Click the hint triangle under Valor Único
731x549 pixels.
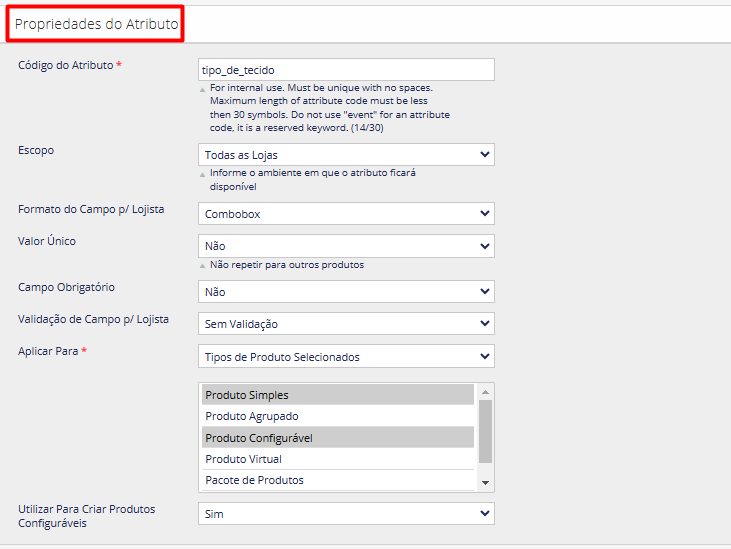click(202, 266)
